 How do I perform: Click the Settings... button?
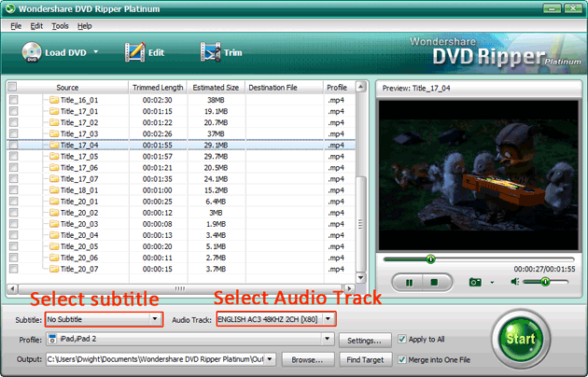click(365, 340)
